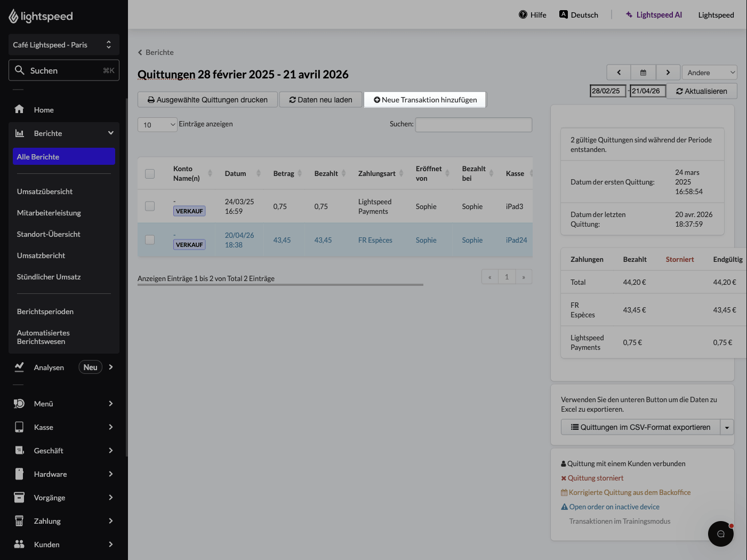Open Mitarbeiterleistung report
Viewport: 747px width, 560px height.
(x=49, y=213)
